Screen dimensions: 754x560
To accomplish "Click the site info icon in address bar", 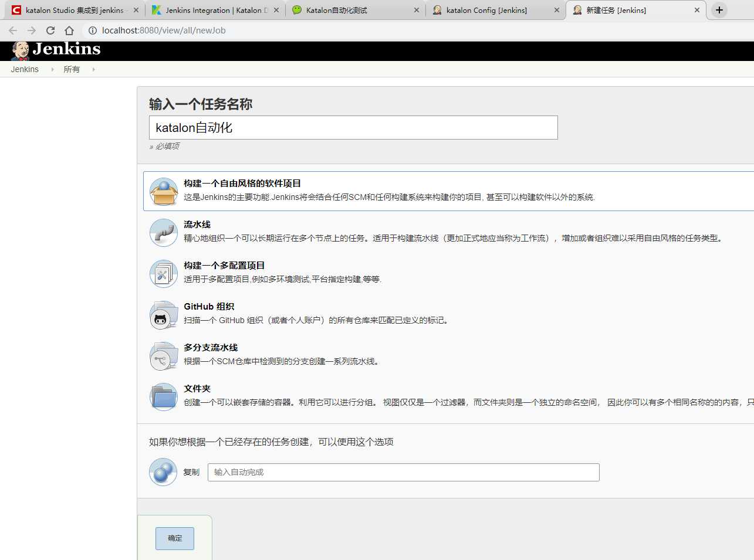I will (x=93, y=30).
